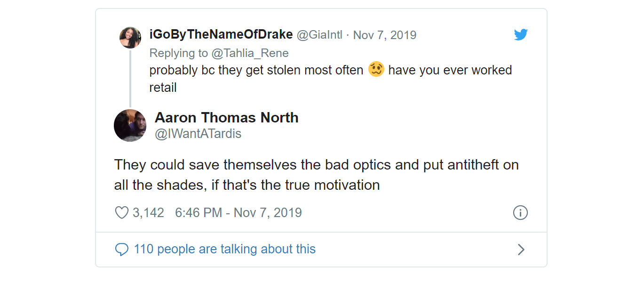Image resolution: width=644 pixels, height=283 pixels.
Task: Click the woozy face emoji
Action: tap(376, 70)
